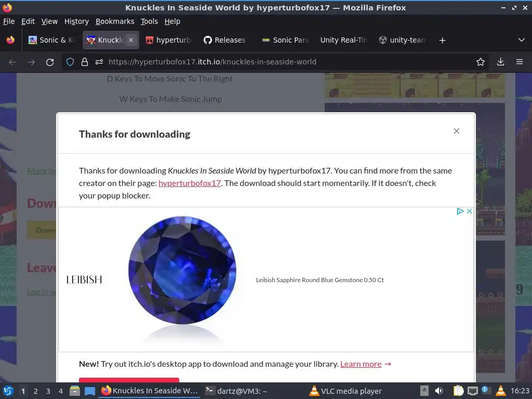Reload the current page

pos(50,62)
